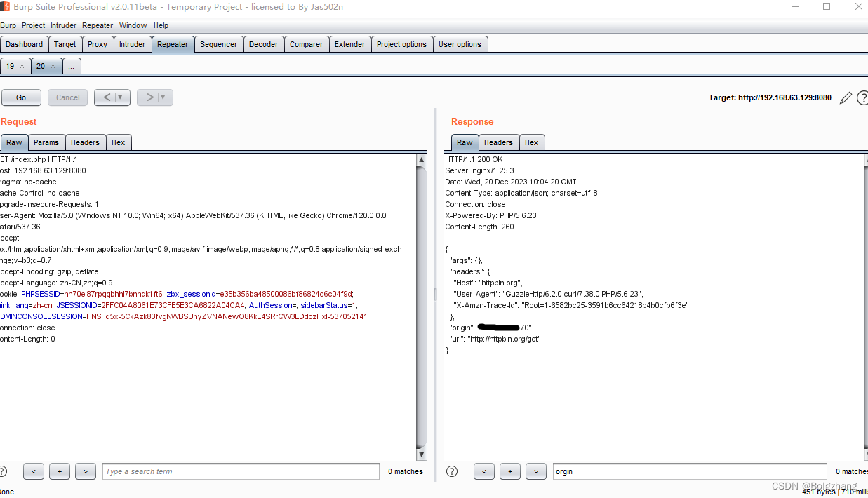This screenshot has width=868, height=498.
Task: Open the Repeater menu
Action: click(98, 25)
